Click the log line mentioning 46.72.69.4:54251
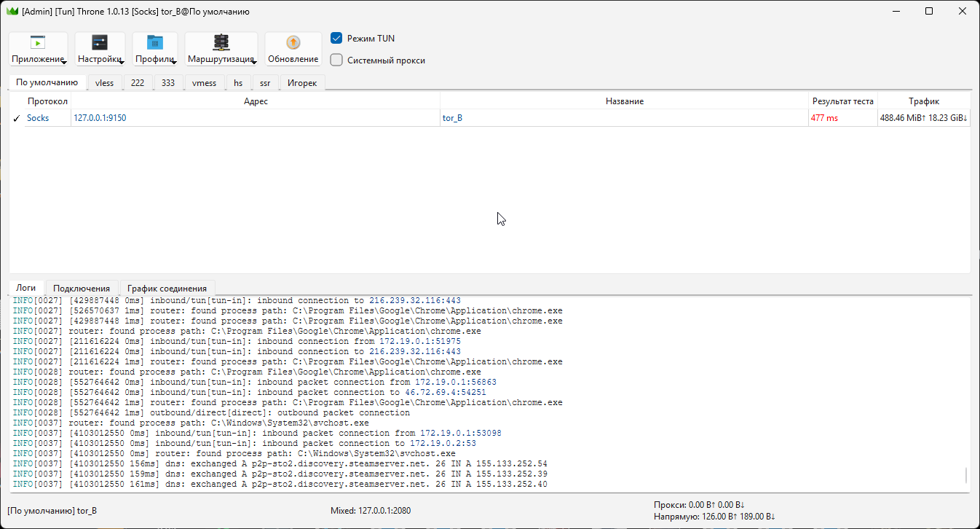 [250, 392]
